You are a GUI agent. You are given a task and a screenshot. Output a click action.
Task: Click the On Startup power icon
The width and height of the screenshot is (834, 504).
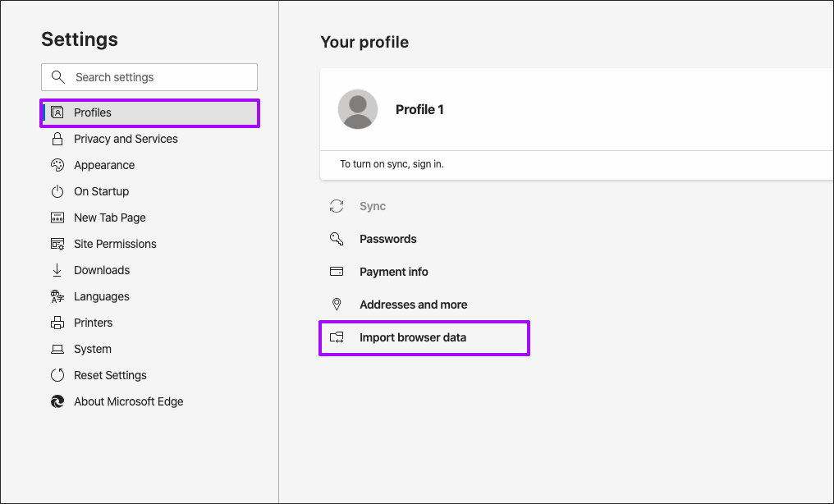pos(57,191)
